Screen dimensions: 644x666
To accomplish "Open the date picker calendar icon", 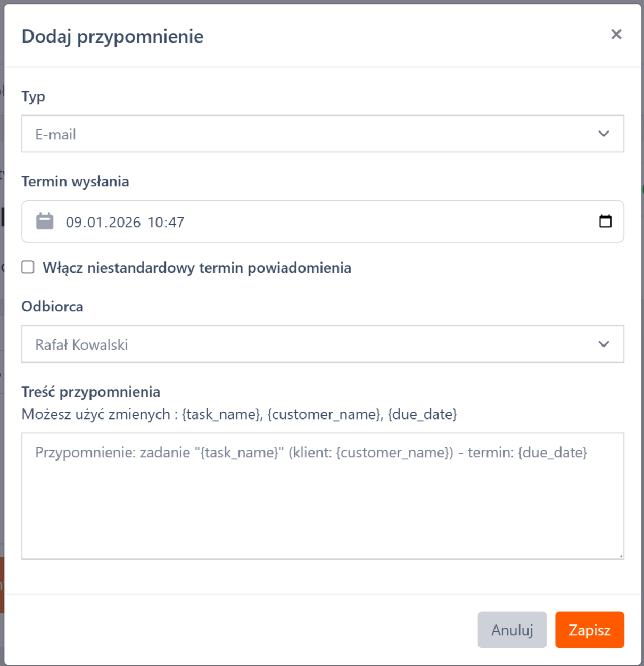I will 605,221.
